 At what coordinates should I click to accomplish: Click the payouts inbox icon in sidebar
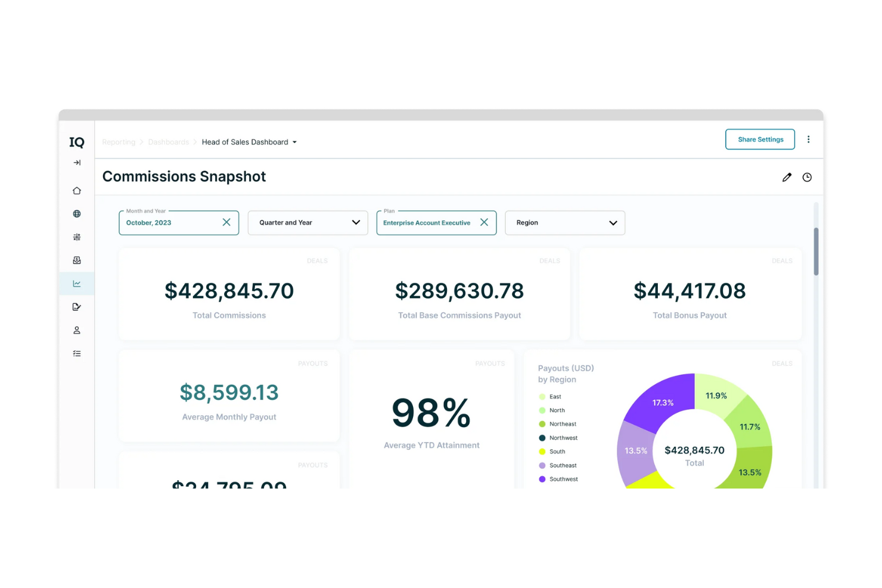pos(76,260)
